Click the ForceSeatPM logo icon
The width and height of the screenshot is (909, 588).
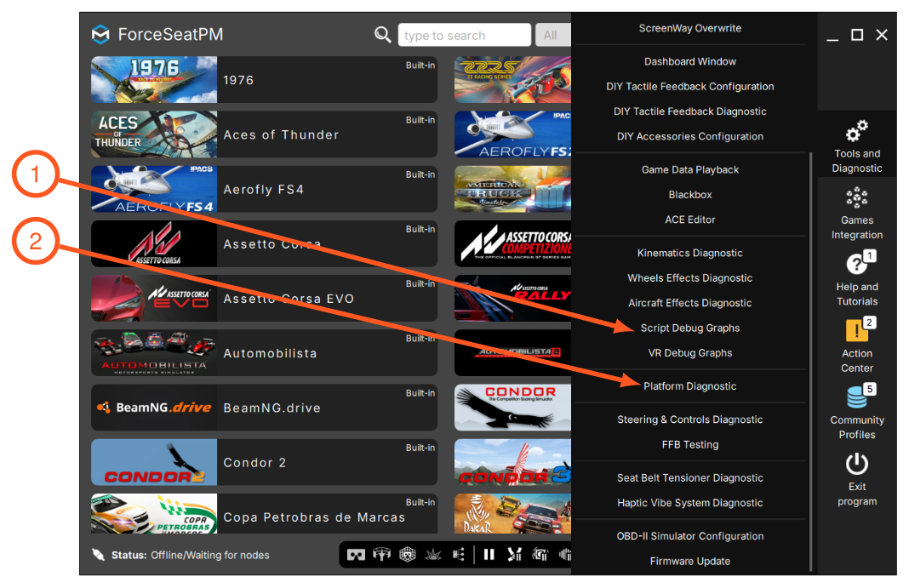point(100,34)
